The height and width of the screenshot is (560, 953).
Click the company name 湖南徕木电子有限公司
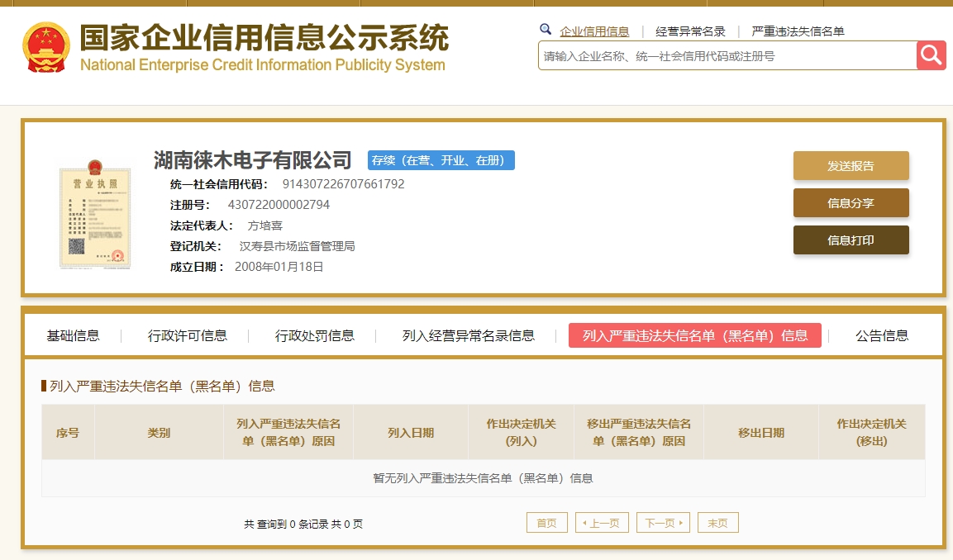253,159
